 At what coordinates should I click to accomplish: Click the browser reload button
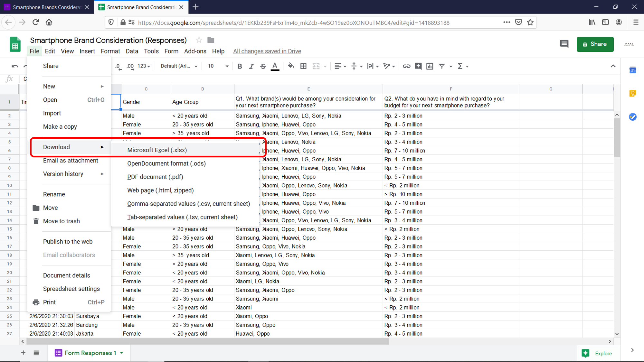[x=35, y=22]
